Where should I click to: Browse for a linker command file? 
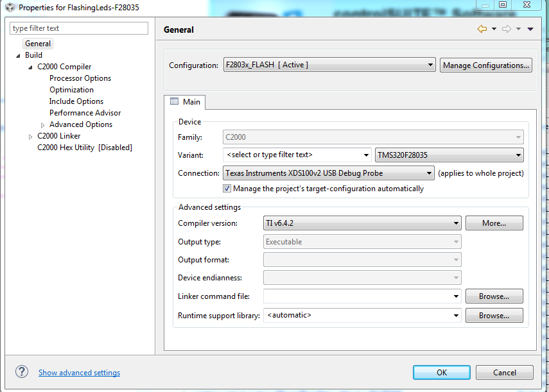[x=494, y=296]
